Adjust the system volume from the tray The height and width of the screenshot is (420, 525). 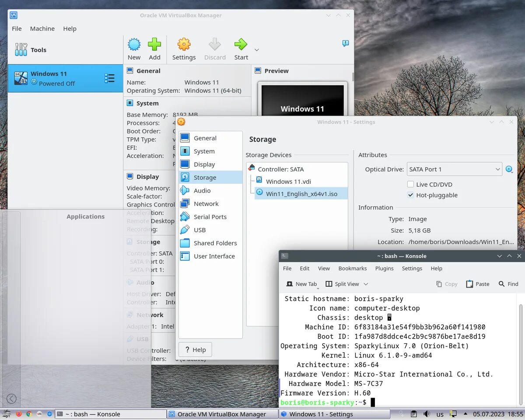[426, 413]
